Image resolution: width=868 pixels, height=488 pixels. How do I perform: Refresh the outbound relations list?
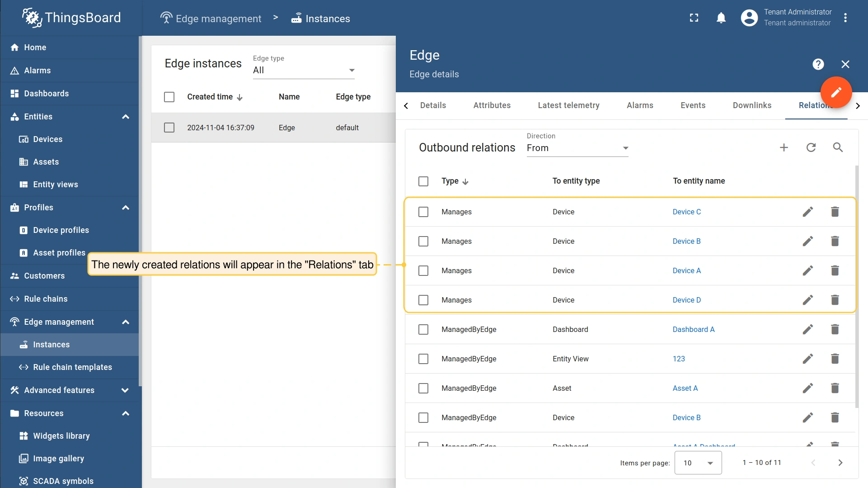811,147
